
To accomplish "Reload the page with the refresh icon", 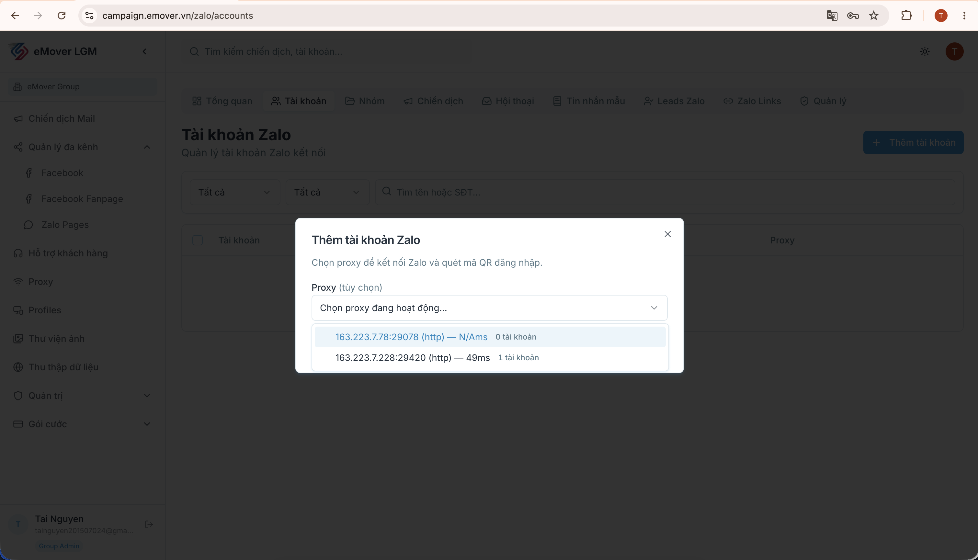I will point(62,16).
